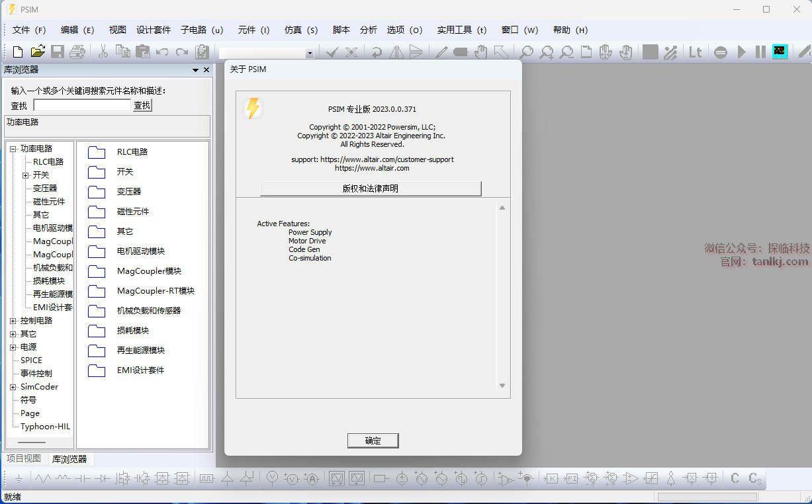Click the Pause simulation icon
Image resolution: width=812 pixels, height=504 pixels.
pos(761,52)
